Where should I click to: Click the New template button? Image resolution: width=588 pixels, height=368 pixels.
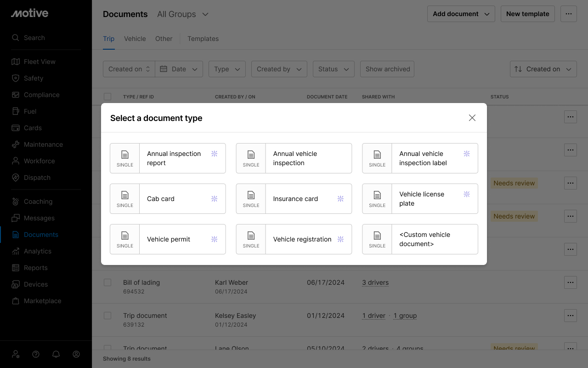[x=527, y=14]
